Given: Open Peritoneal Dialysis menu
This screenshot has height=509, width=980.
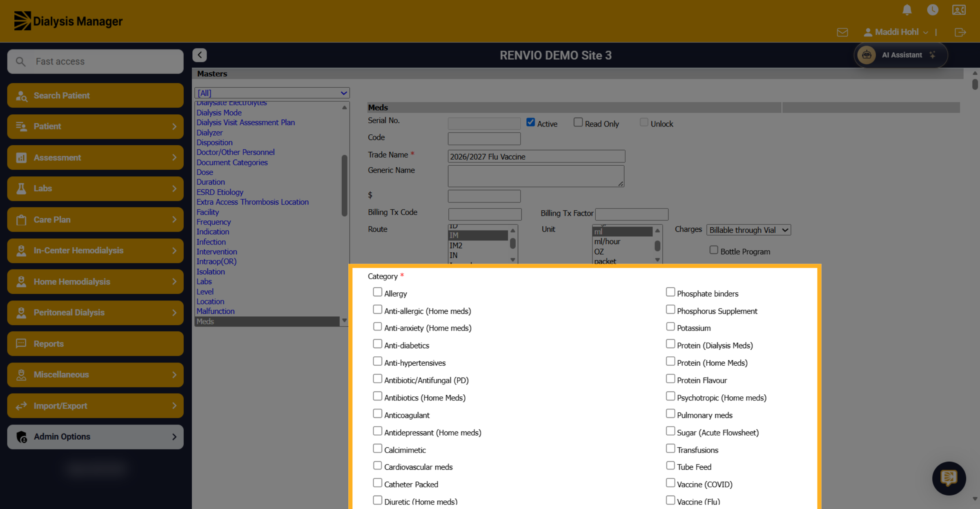Looking at the screenshot, I should tap(96, 313).
